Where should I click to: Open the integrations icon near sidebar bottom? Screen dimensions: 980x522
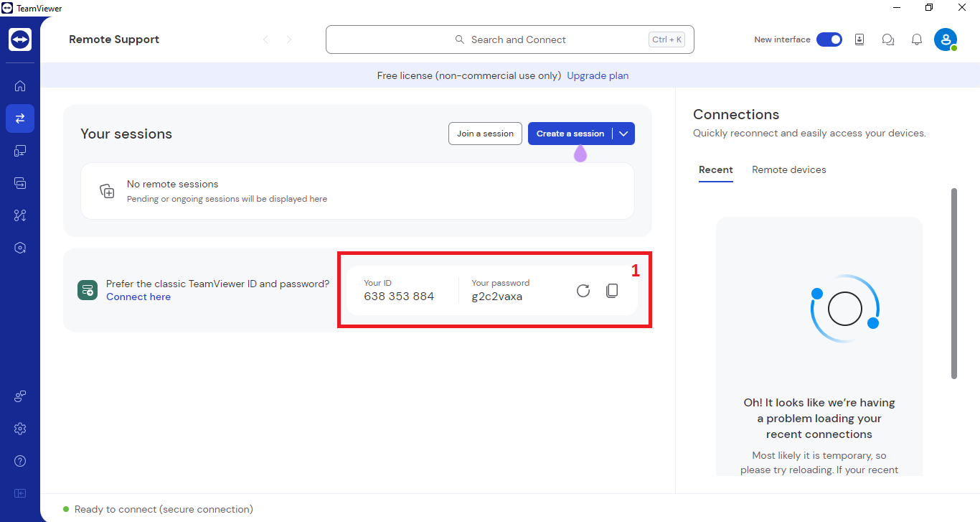tap(20, 396)
